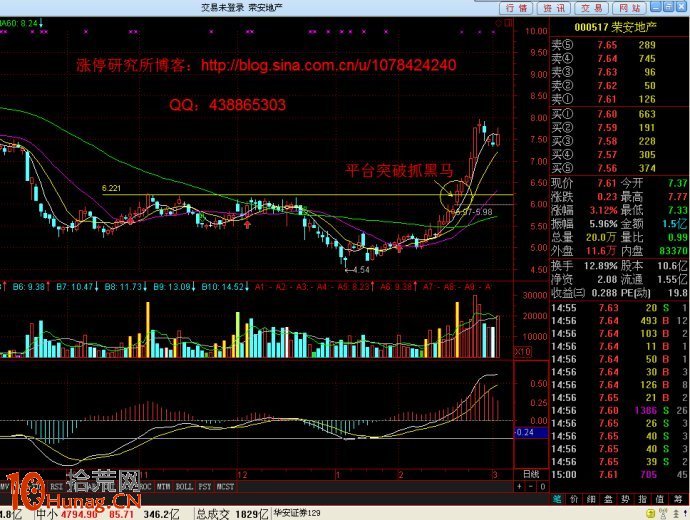Screen dimensions: 690x520
Task: Click the 买③ buy-three row at 7.58
Action: pyautogui.click(x=619, y=141)
